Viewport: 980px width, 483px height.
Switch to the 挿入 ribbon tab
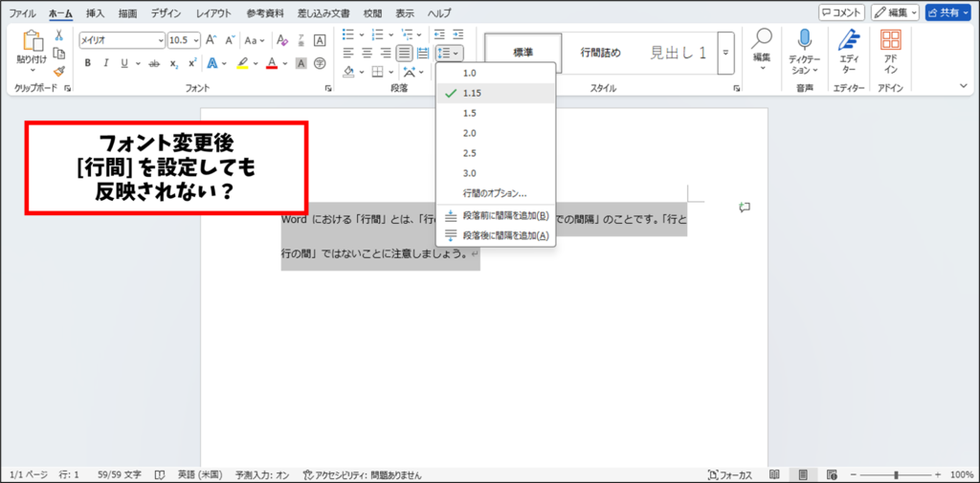pyautogui.click(x=96, y=13)
